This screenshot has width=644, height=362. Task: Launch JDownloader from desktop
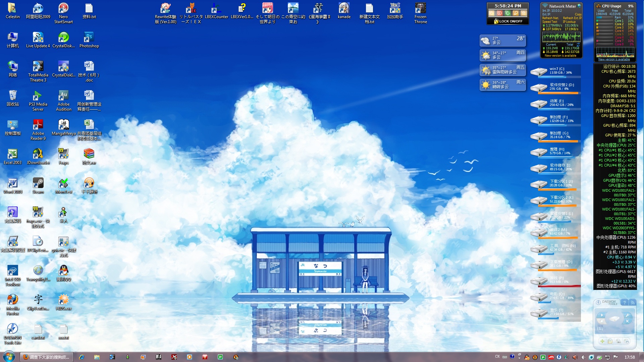pos(38,157)
